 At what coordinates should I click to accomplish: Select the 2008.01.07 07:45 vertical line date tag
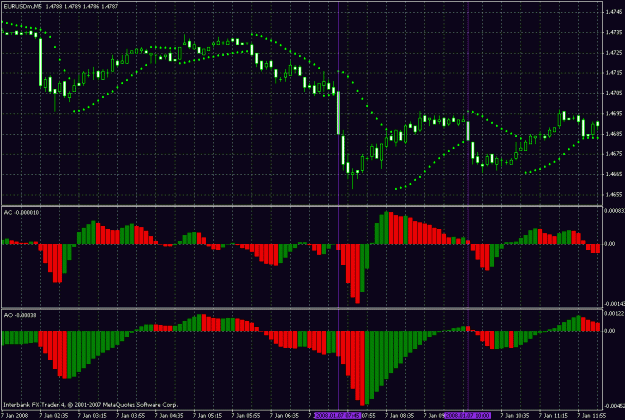[x=338, y=416]
